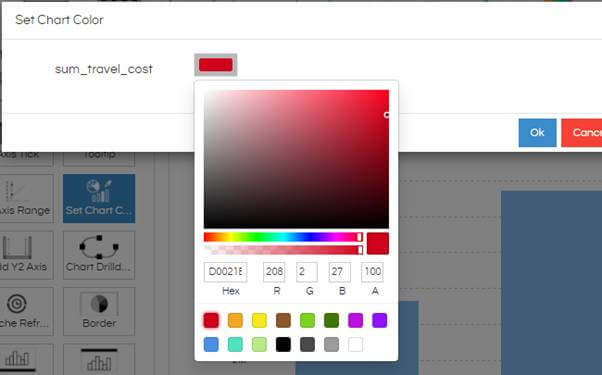Click the alpha A value field
Image resolution: width=602 pixels, height=375 pixels.
(372, 272)
